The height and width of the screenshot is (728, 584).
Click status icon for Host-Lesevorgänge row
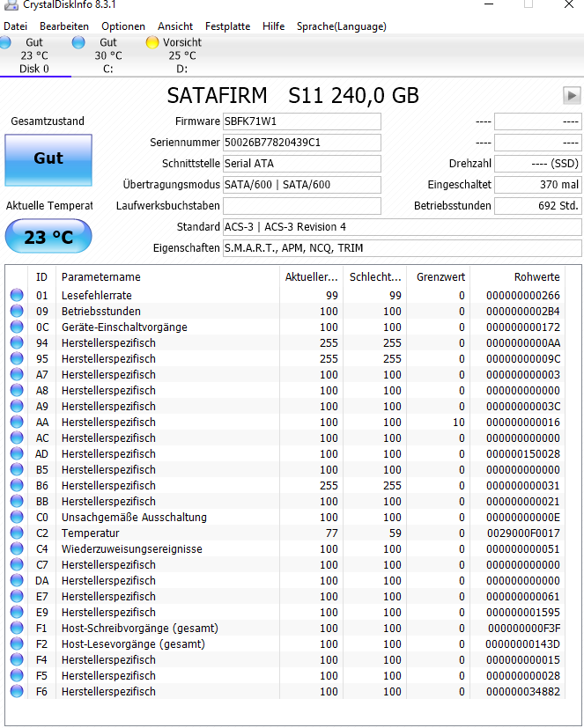coord(17,644)
